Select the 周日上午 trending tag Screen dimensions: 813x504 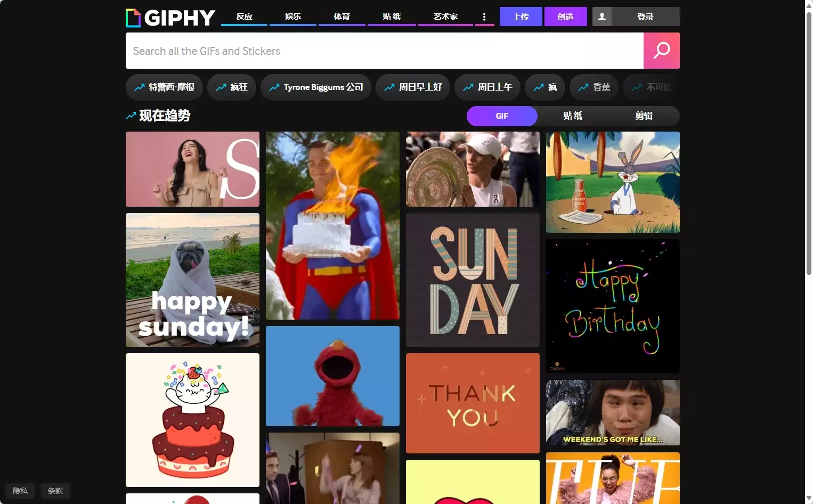click(x=487, y=87)
